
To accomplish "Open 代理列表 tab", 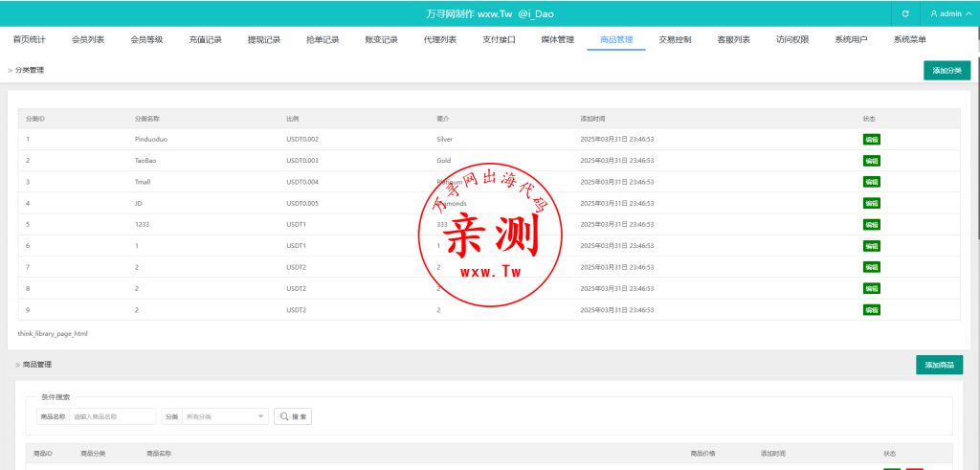I will (x=440, y=39).
